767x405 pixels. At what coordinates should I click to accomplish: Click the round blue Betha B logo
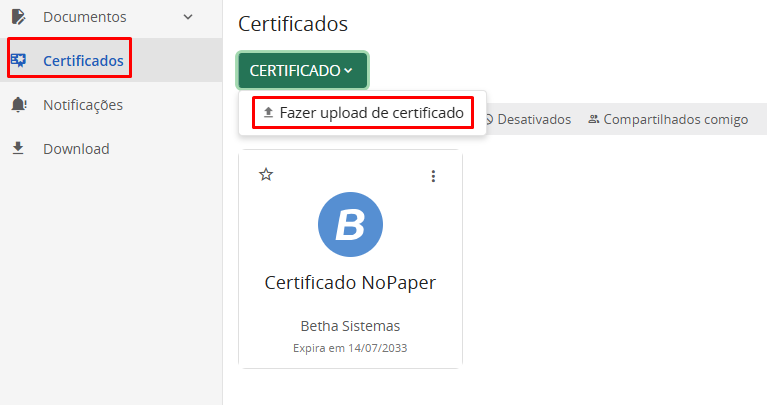click(x=350, y=225)
